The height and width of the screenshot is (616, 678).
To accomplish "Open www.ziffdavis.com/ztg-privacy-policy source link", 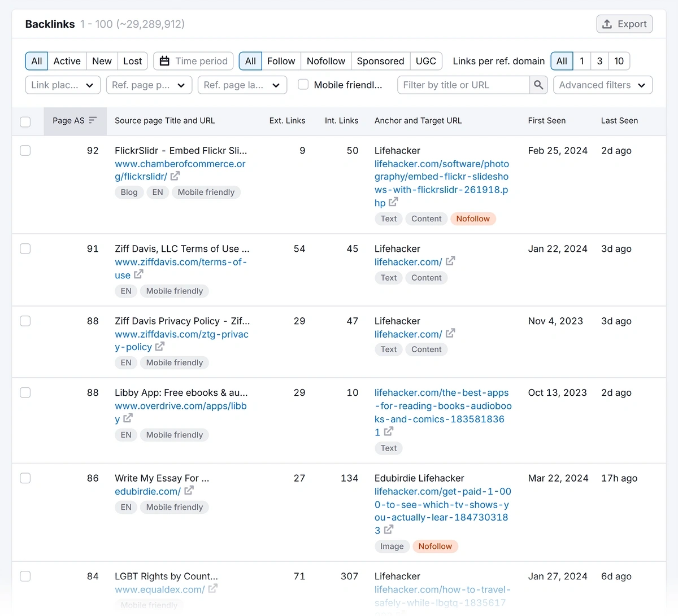I will [x=181, y=340].
